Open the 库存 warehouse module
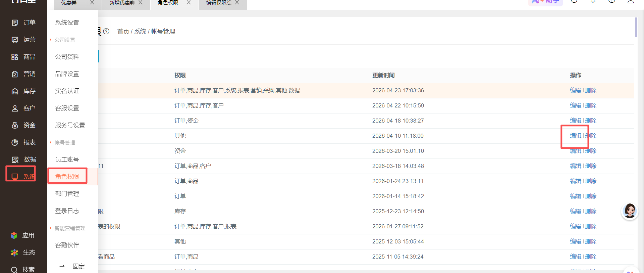The height and width of the screenshot is (273, 644). [x=23, y=91]
